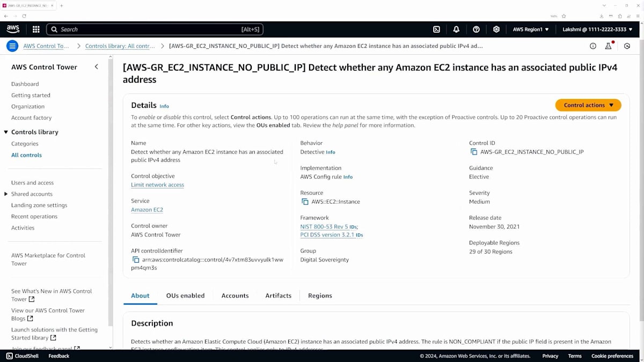
Task: Collapse the Controls library section
Action: tap(6, 132)
